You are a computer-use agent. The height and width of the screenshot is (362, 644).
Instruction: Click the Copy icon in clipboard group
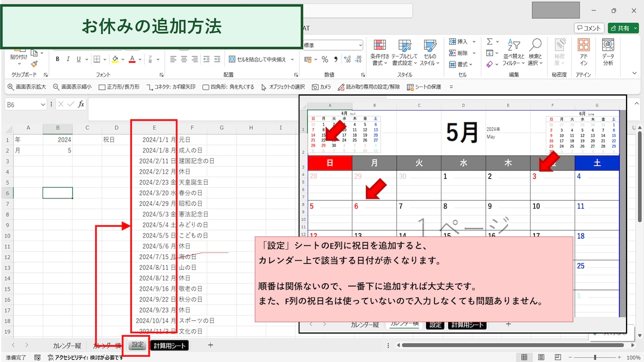point(34,53)
